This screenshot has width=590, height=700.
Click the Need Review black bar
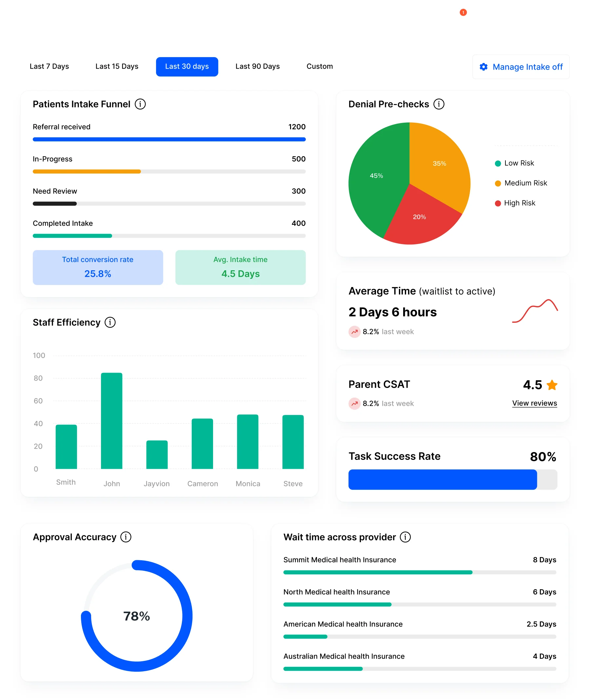click(x=55, y=204)
